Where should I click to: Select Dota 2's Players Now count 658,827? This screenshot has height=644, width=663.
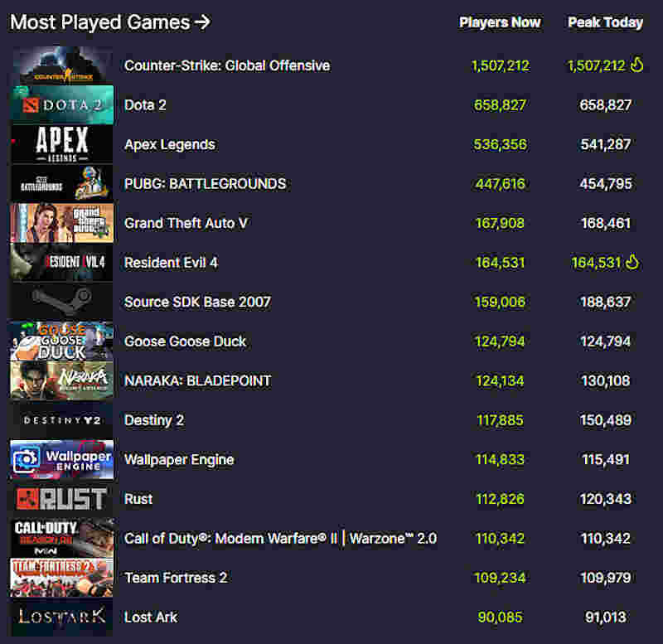coord(500,105)
